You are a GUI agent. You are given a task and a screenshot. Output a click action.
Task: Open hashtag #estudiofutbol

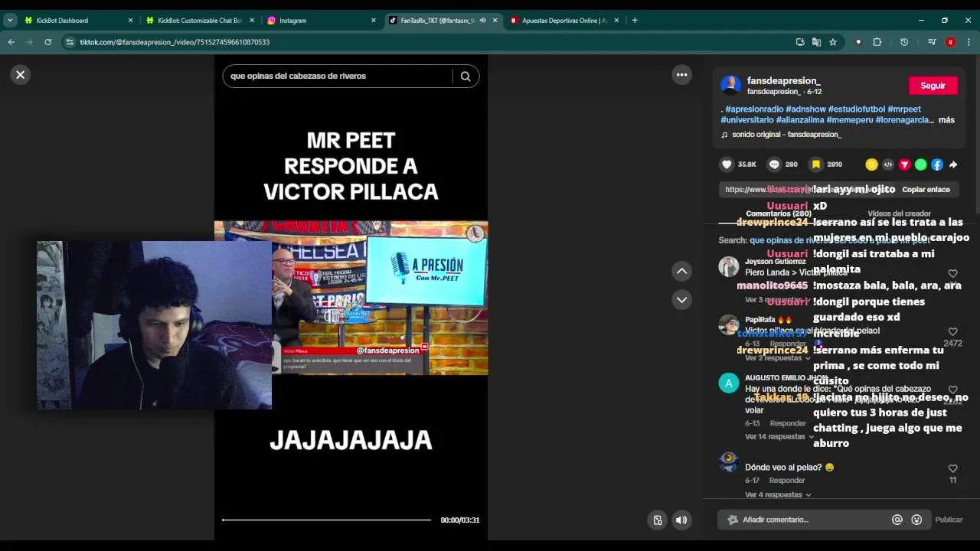[856, 109]
